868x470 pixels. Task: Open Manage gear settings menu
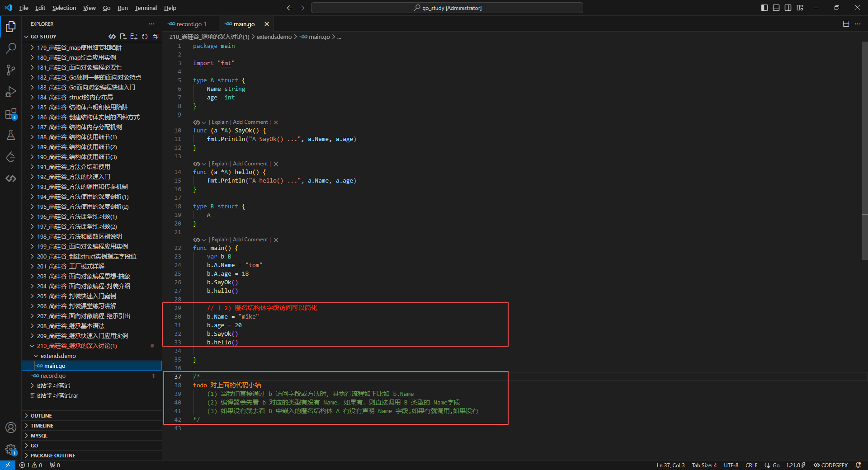[11, 449]
